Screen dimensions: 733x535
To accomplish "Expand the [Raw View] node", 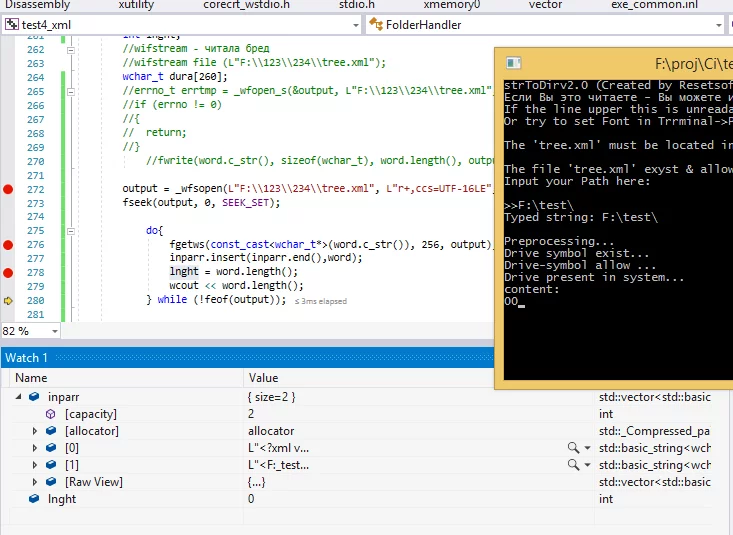I will 35,482.
